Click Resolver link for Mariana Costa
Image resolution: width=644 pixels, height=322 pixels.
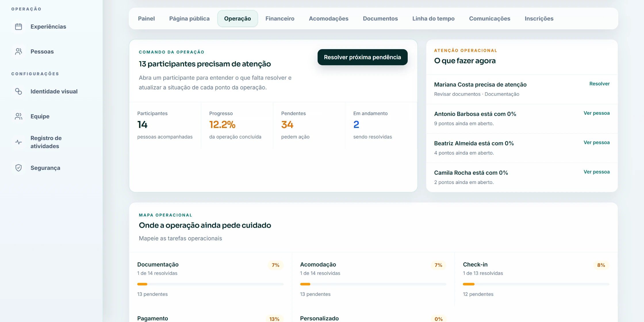pos(599,84)
